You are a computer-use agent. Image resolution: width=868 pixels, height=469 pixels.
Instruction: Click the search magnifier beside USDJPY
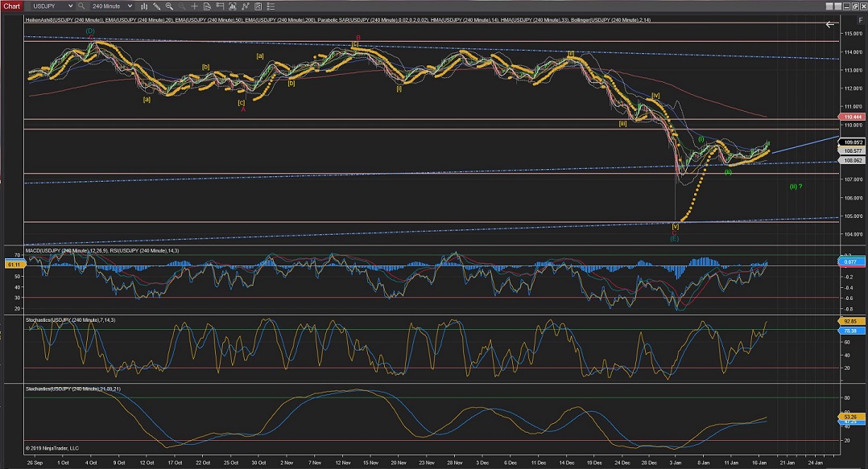pyautogui.click(x=81, y=6)
